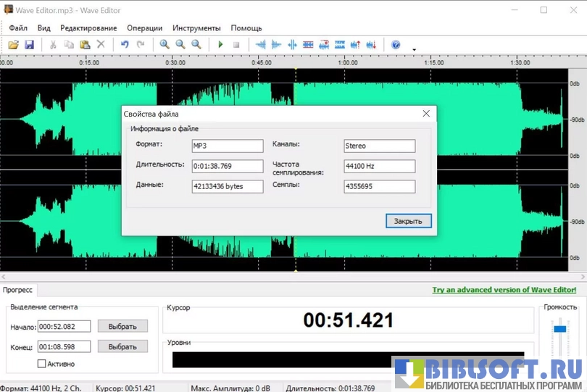The image size is (587, 392).
Task: Click Выбрать button next to Начало
Action: click(x=122, y=326)
